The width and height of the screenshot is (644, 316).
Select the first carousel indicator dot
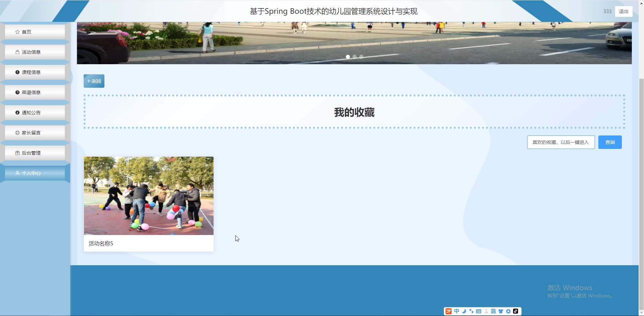(348, 57)
